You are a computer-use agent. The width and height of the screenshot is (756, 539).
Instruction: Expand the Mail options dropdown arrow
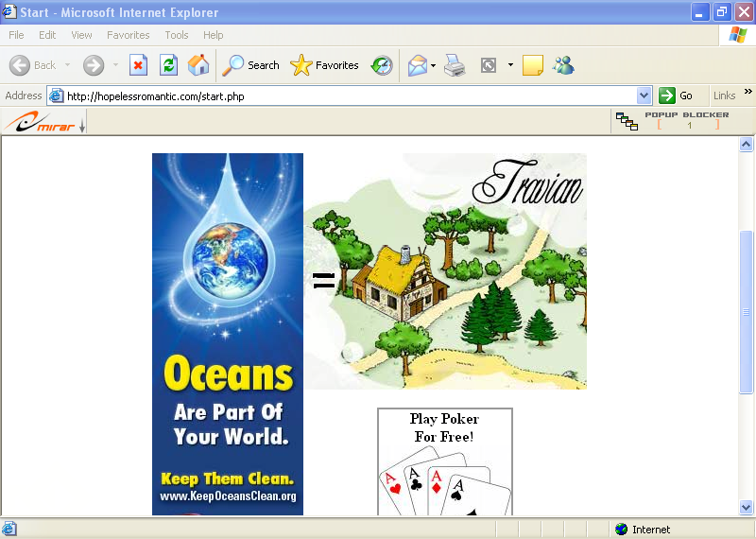(x=433, y=65)
